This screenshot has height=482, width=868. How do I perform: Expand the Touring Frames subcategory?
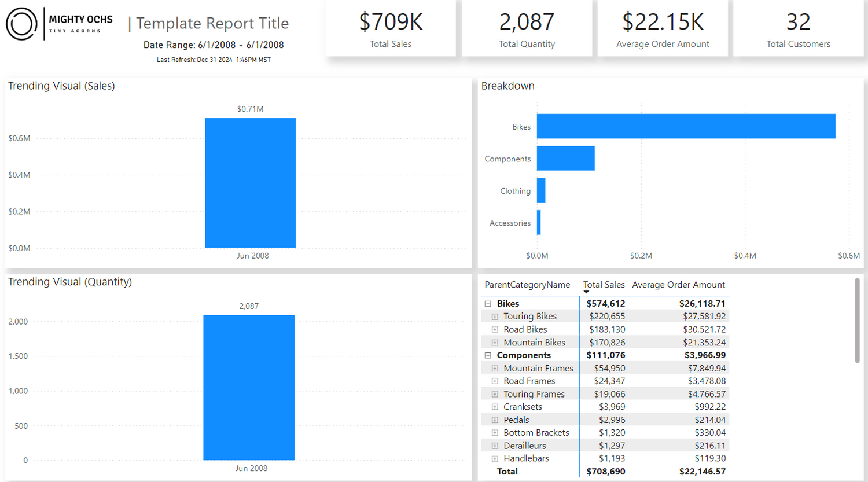pos(495,394)
